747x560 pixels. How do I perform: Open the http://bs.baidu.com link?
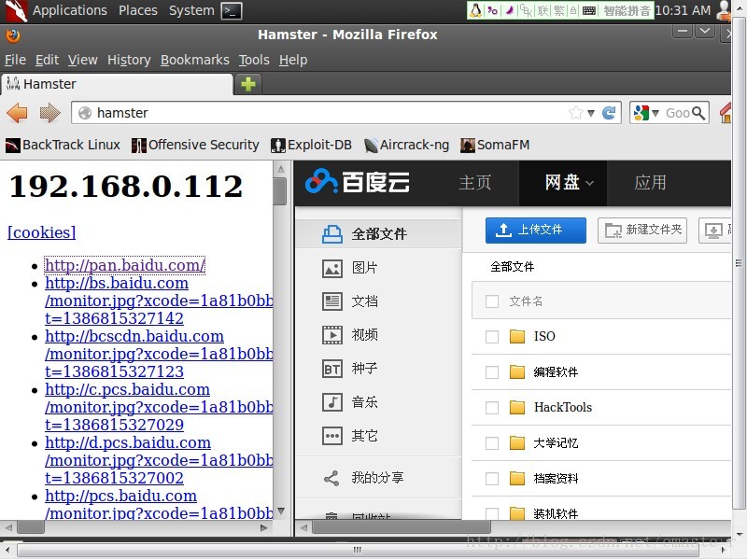point(117,284)
